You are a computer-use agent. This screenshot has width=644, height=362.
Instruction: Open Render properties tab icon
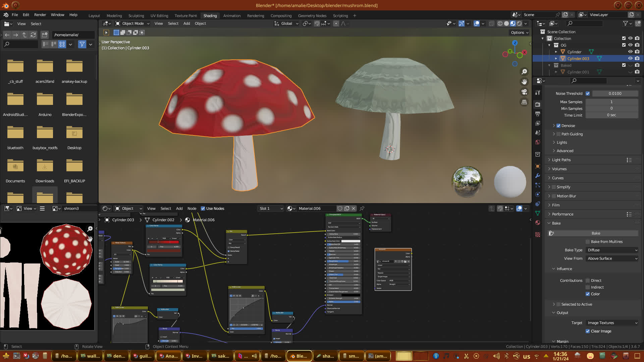pyautogui.click(x=538, y=104)
